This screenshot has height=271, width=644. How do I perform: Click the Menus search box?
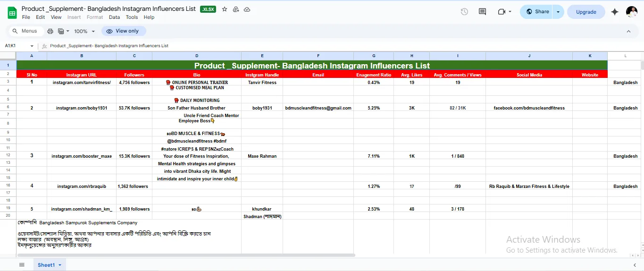pyautogui.click(x=26, y=31)
